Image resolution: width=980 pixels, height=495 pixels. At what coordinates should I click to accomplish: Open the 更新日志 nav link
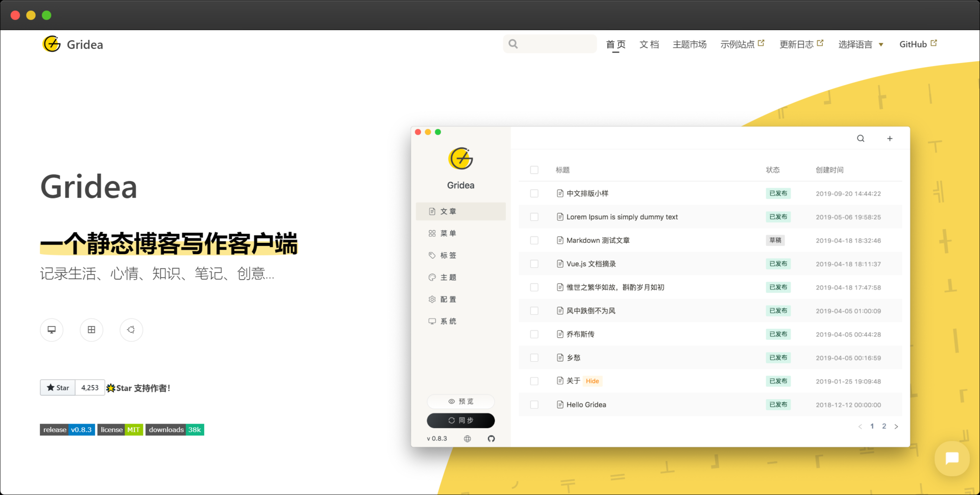click(801, 44)
